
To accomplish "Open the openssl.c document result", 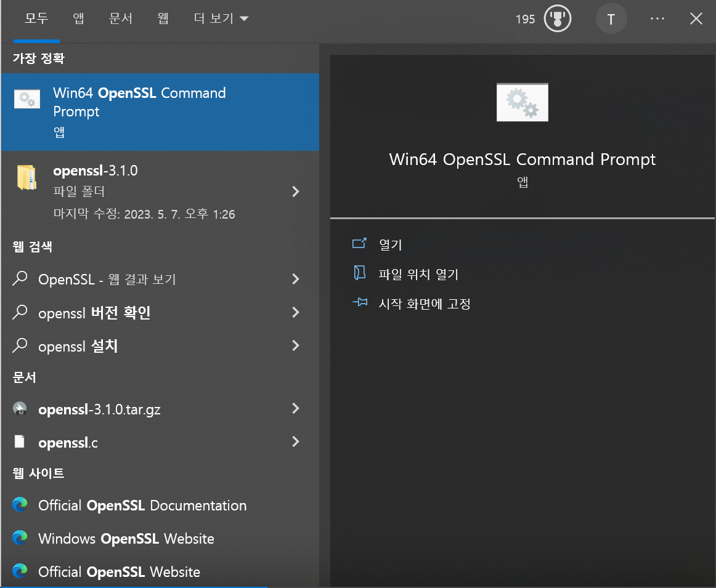I will coord(160,442).
